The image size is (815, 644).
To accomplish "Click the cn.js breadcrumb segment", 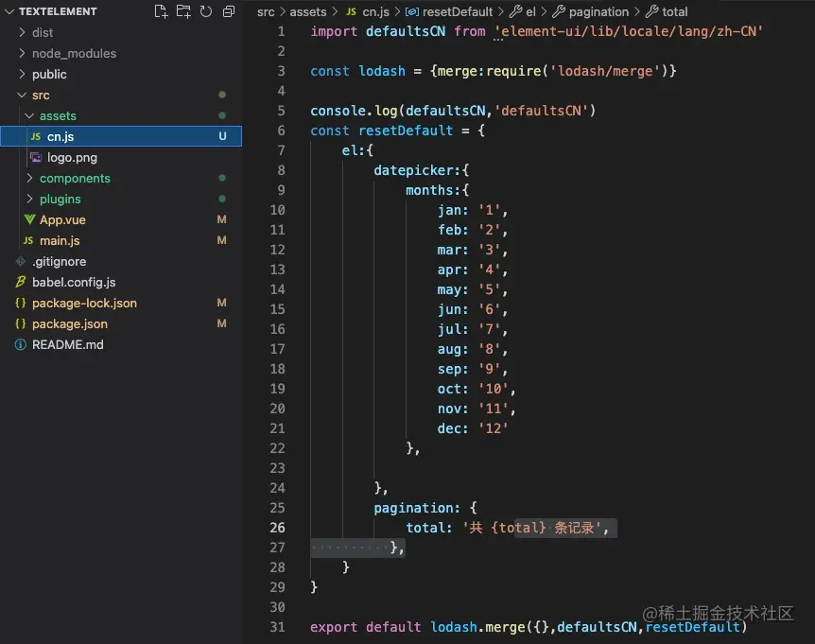I will pyautogui.click(x=375, y=11).
